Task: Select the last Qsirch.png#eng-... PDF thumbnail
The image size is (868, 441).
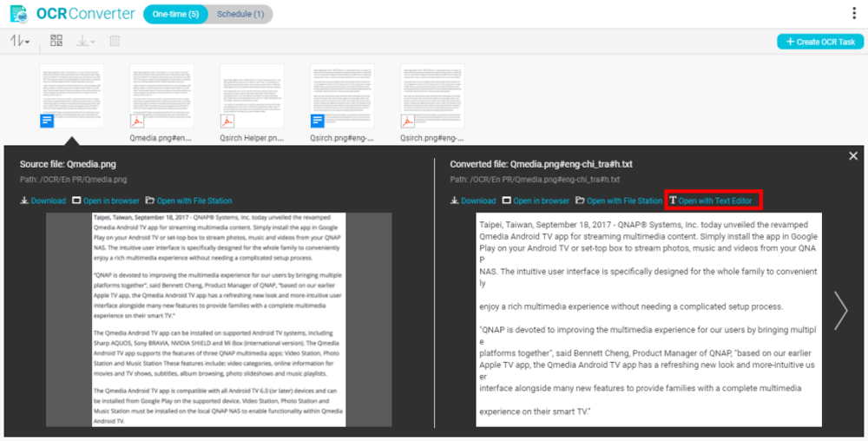Action: click(x=432, y=95)
